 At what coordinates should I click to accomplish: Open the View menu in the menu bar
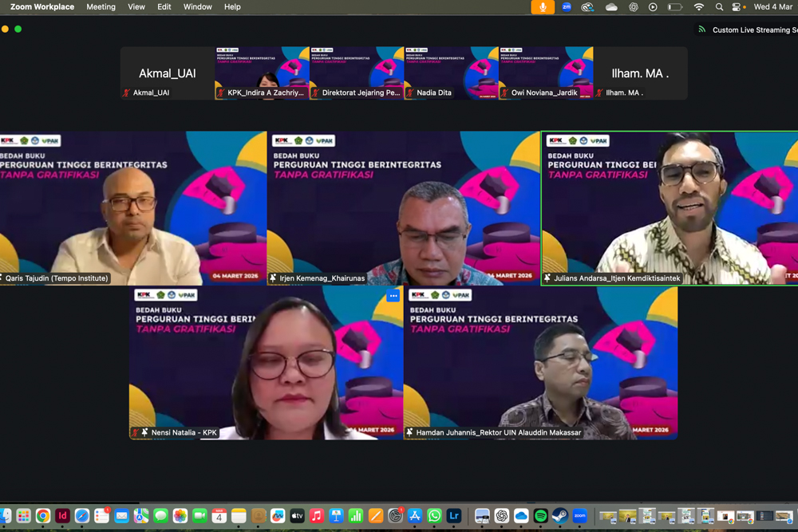pyautogui.click(x=136, y=7)
